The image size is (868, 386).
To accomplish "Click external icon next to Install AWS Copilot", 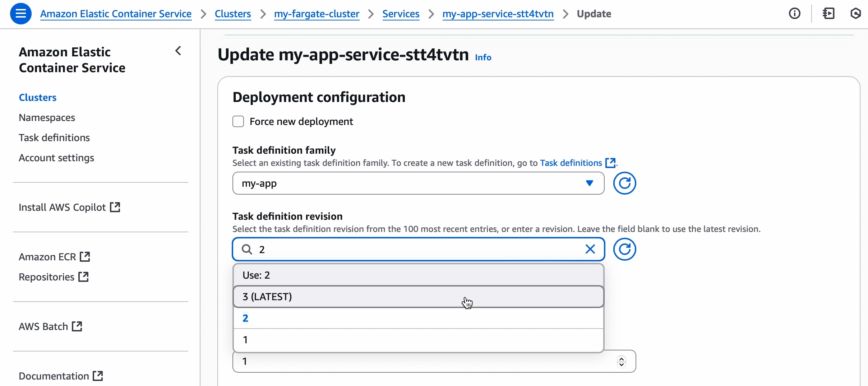I will (x=115, y=207).
